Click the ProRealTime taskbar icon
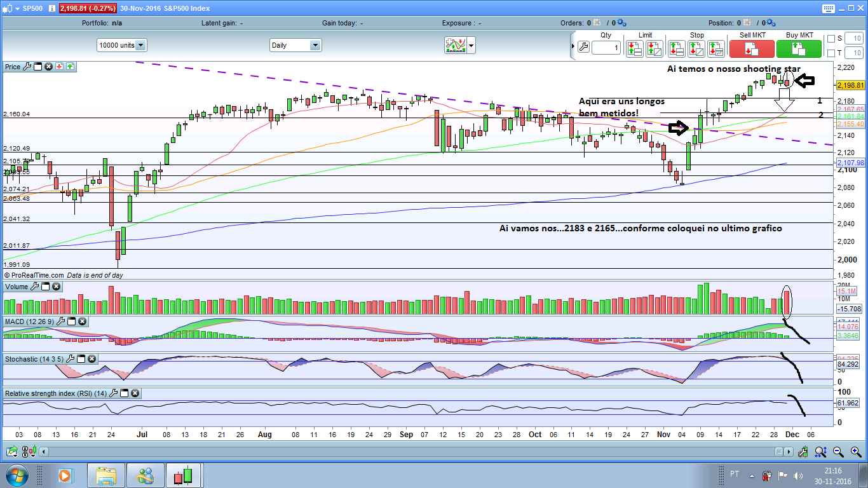868x488 pixels. (184, 475)
